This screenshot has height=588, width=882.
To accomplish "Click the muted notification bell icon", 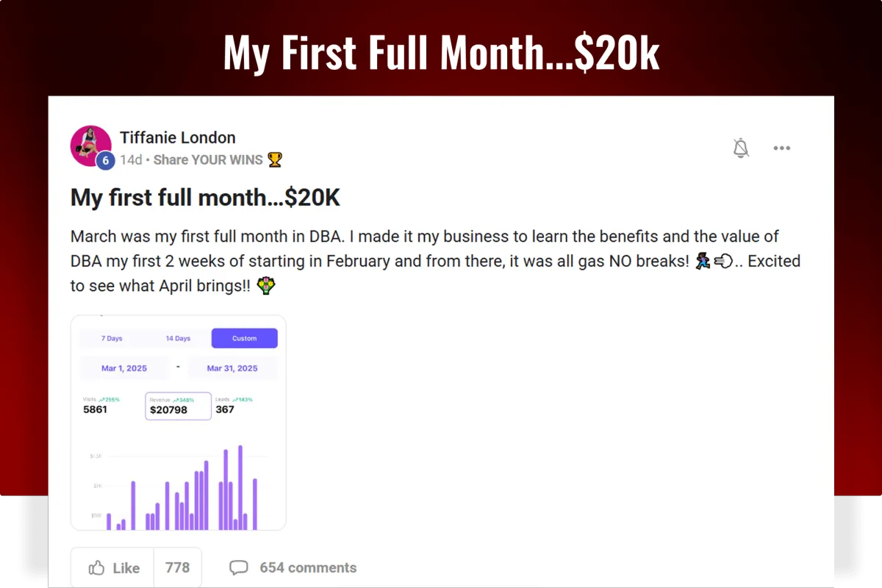I will point(741,148).
